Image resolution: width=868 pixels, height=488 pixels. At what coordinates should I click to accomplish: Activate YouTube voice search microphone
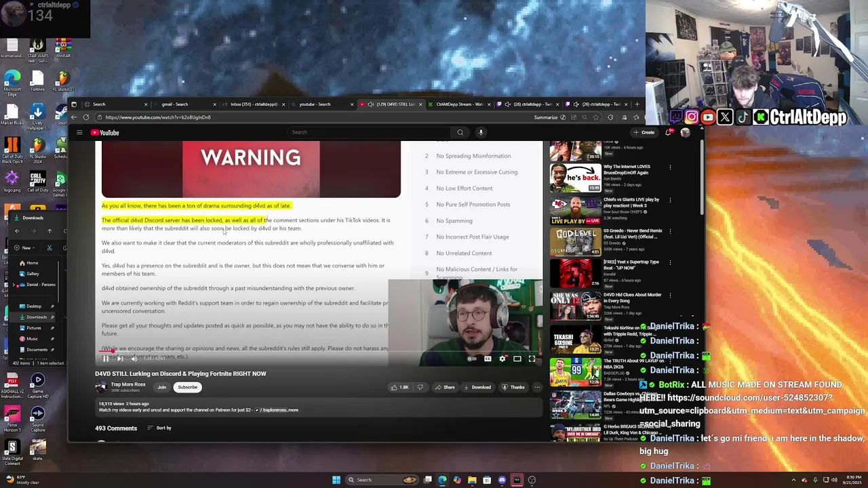481,132
